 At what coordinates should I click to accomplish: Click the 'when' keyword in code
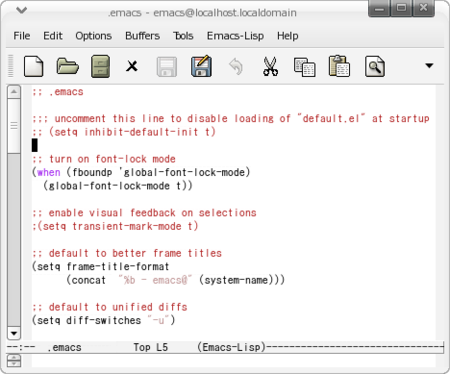click(49, 172)
